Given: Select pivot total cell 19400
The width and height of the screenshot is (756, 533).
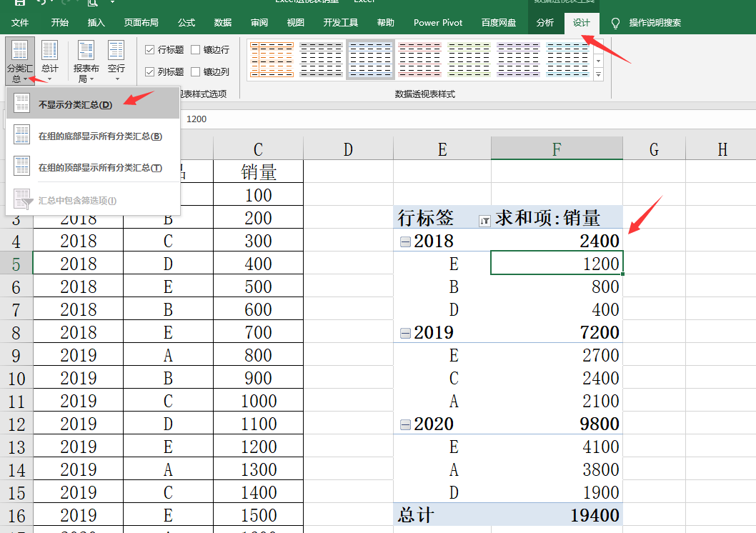Looking at the screenshot, I should click(557, 515).
